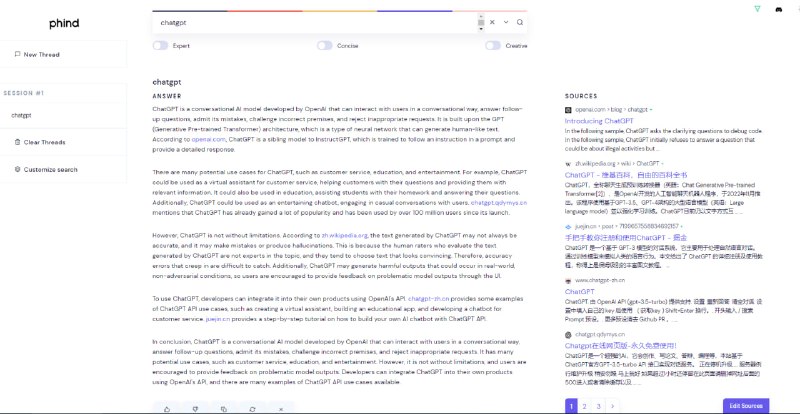Viewport: 800px width, 414px height.
Task: Click the thumbs up icon below the answer
Action: click(x=167, y=408)
